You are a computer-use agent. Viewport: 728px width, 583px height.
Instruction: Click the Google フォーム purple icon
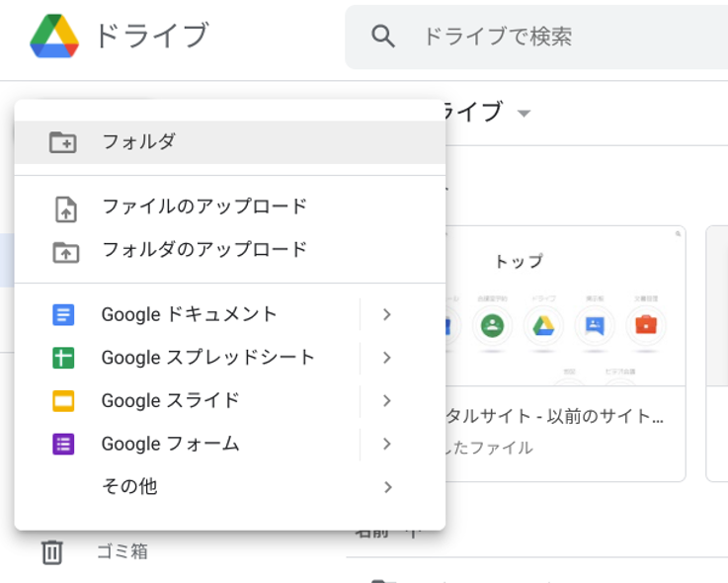tap(63, 444)
